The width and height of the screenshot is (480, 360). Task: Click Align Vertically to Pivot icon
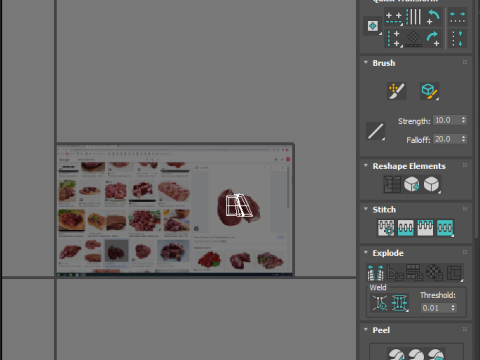[394, 39]
